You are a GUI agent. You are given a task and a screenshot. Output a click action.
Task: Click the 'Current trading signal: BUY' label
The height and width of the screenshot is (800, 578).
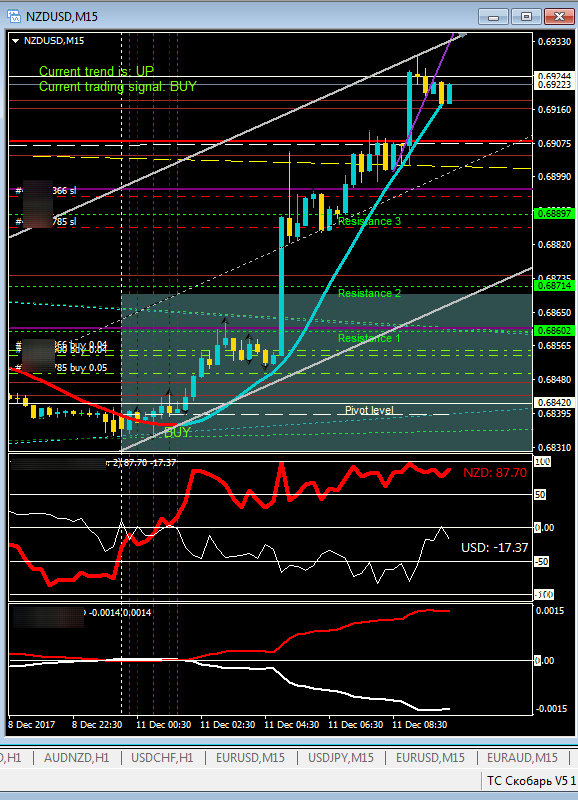click(118, 86)
